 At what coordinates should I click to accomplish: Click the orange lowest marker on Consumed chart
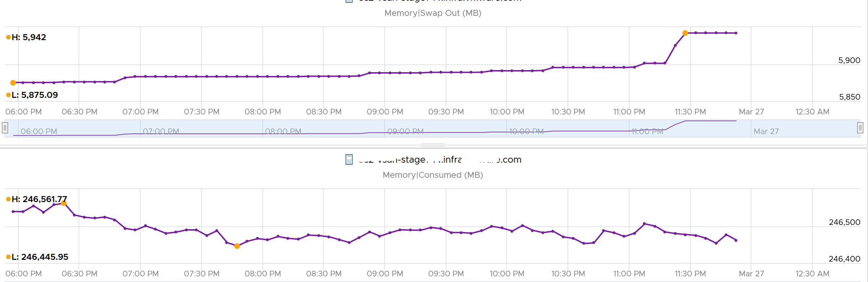coord(237,246)
